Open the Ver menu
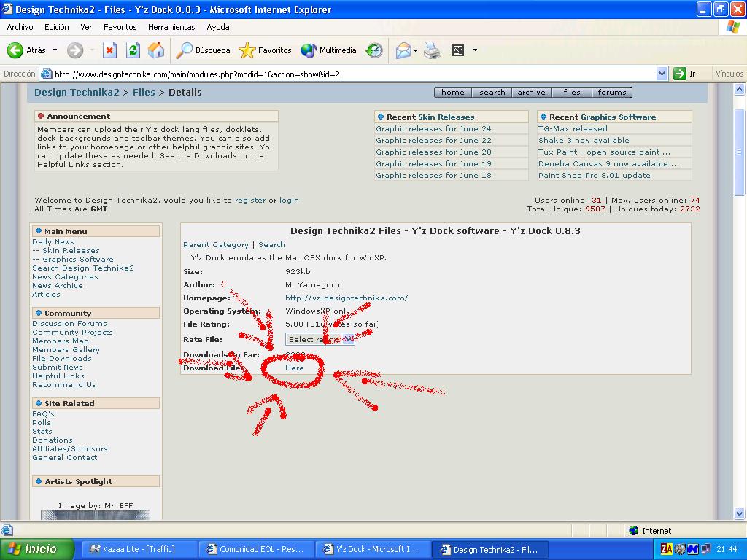 86,27
